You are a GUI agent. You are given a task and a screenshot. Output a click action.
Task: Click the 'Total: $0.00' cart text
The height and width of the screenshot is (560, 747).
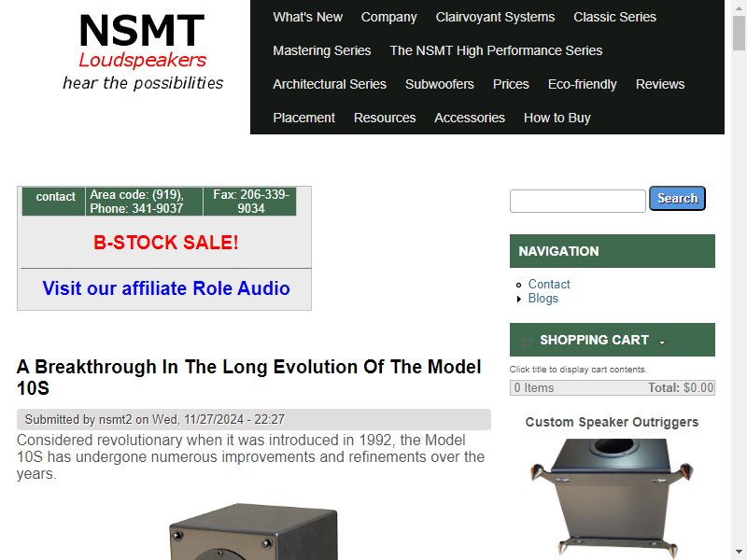[681, 388]
